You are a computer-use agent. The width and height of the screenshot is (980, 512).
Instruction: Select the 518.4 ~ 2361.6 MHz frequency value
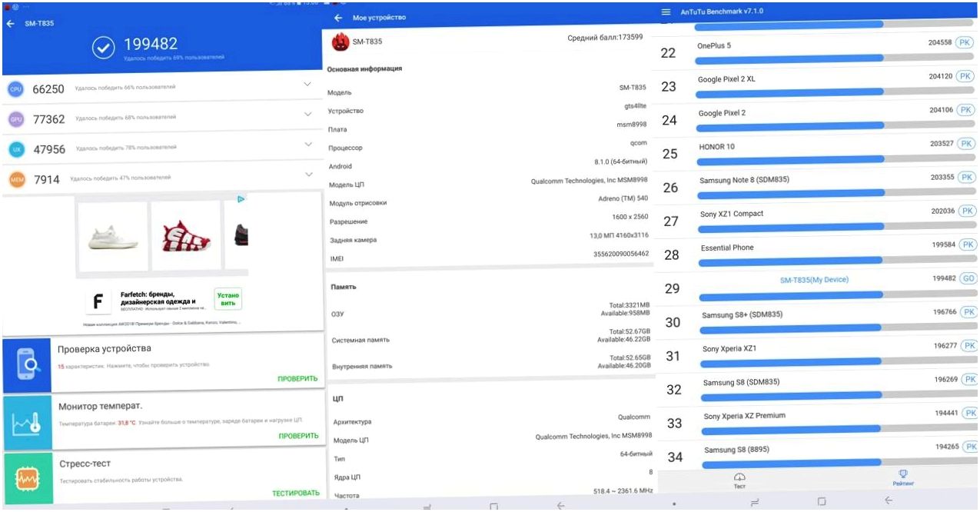pos(623,490)
